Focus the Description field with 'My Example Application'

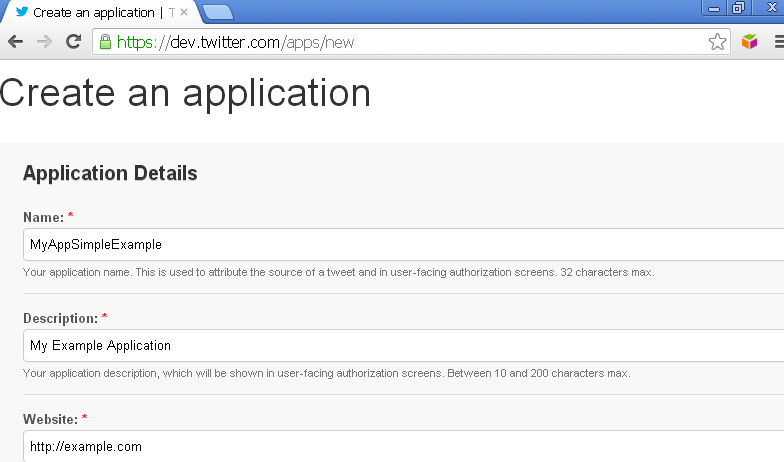click(x=400, y=345)
